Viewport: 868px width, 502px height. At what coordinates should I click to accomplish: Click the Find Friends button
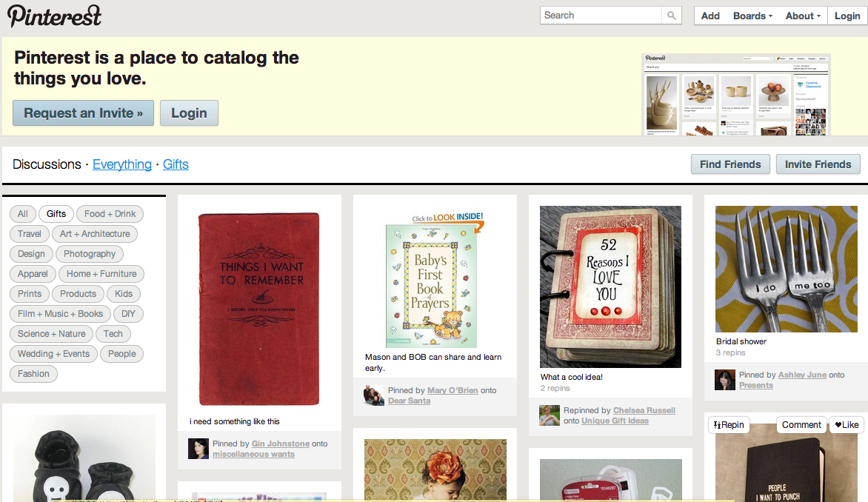[730, 164]
